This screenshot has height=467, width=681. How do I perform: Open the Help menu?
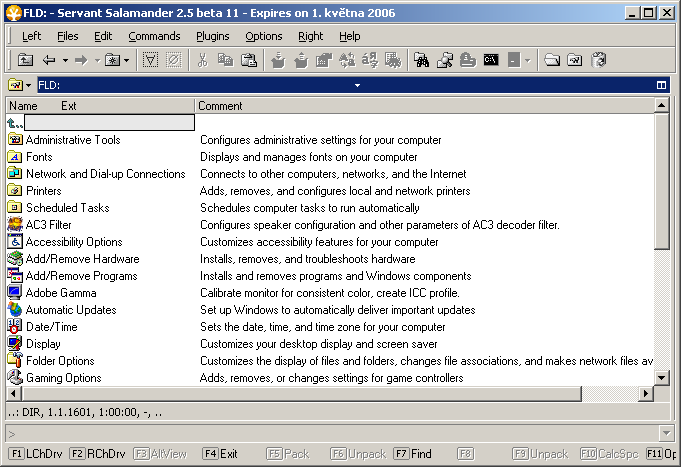(350, 36)
